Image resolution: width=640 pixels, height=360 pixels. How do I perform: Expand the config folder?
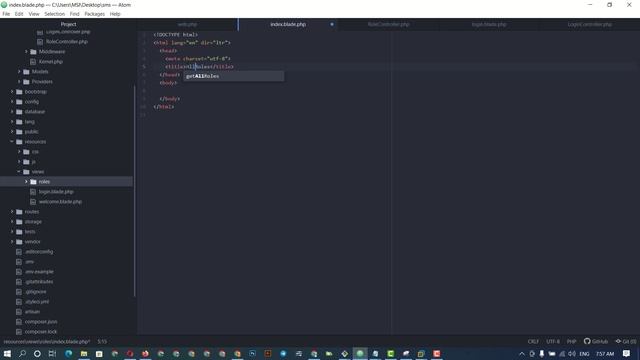pos(12,102)
